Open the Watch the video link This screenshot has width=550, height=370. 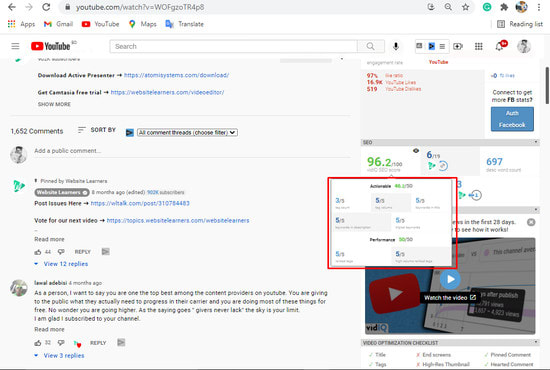tap(450, 298)
